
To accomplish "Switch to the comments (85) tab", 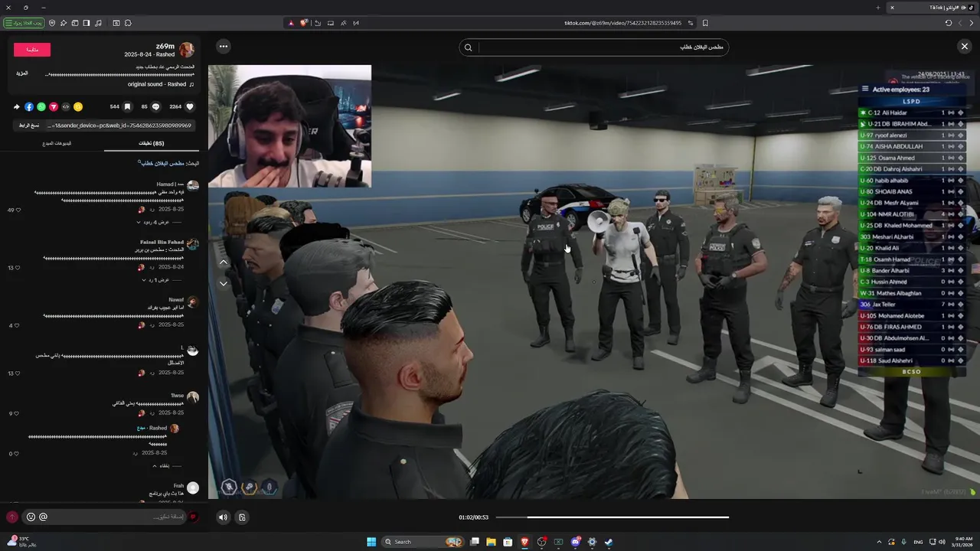I will [151, 143].
